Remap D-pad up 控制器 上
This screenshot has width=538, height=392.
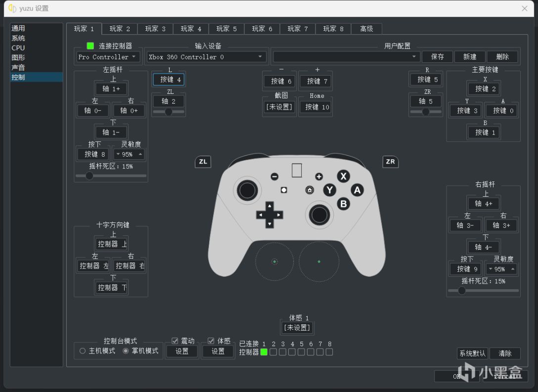[x=111, y=244]
